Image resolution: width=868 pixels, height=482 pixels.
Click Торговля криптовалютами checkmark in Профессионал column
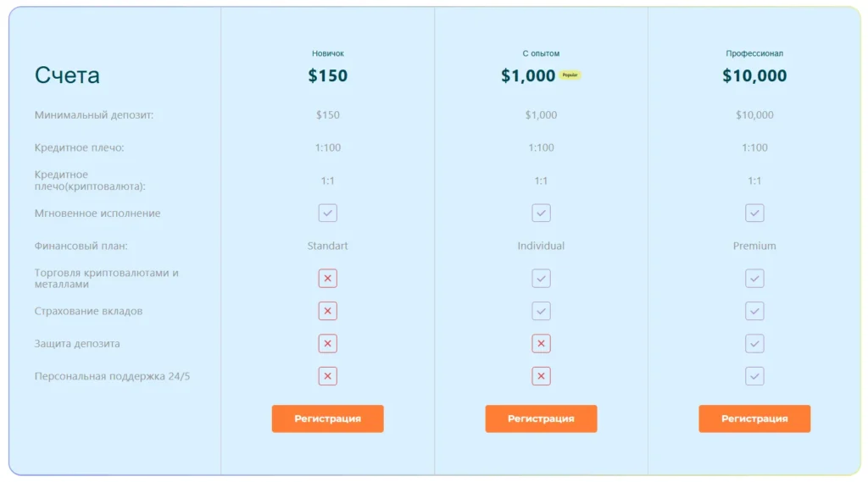click(754, 278)
